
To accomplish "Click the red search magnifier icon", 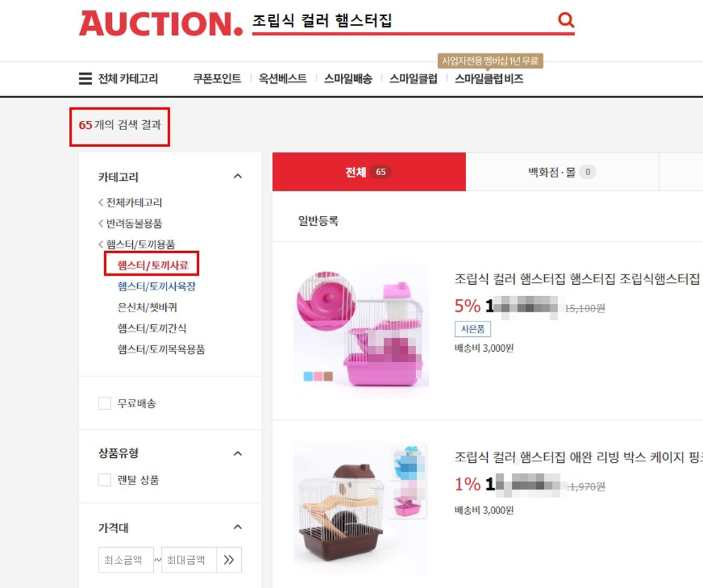I will coord(566,20).
